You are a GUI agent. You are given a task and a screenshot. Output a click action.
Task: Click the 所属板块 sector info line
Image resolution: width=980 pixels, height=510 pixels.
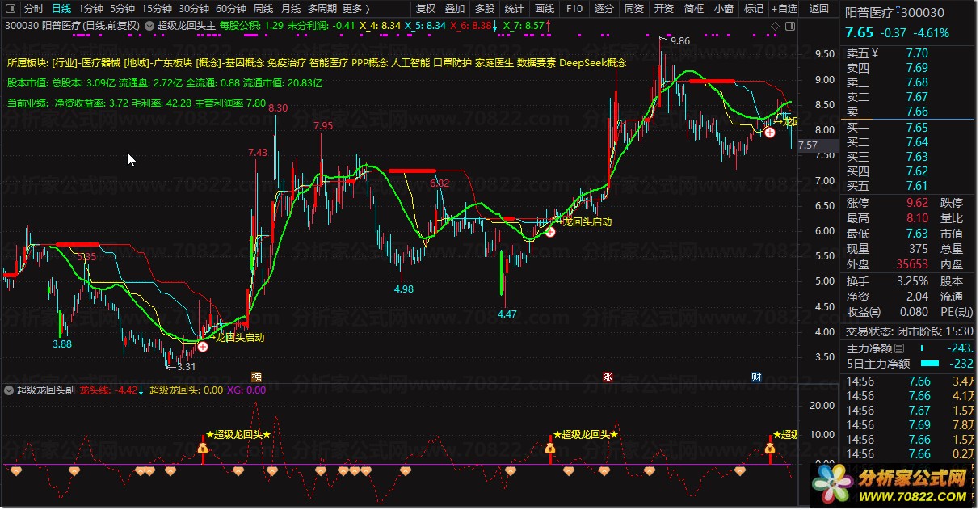pos(318,62)
